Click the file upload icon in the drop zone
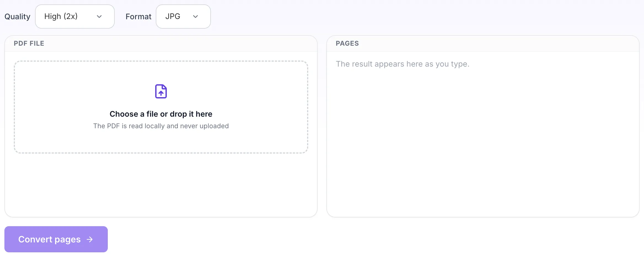 pos(161,91)
